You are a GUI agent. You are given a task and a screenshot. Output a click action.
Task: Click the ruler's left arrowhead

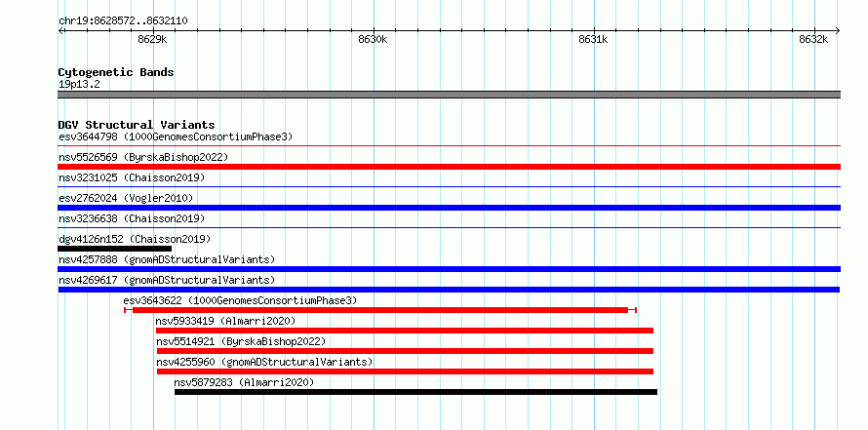(60, 30)
